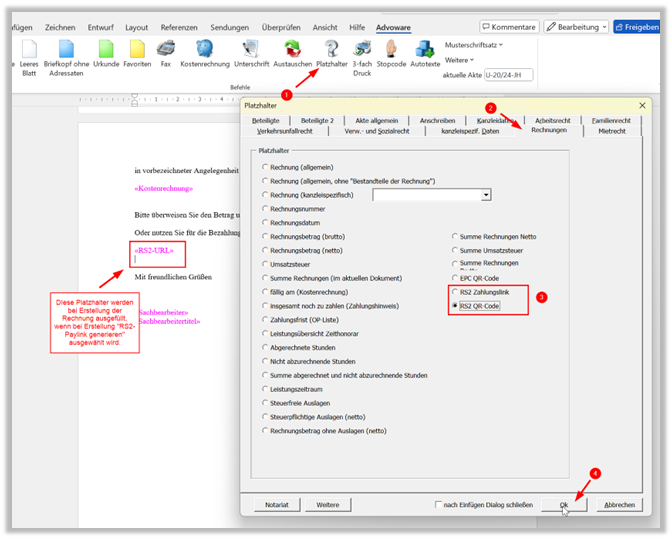The image size is (672, 540).
Task: Open the Urkunde template icon
Action: pos(106,49)
